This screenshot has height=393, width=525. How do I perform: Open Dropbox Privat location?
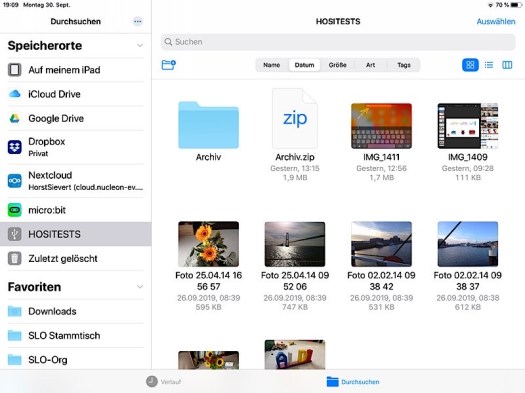[x=76, y=147]
